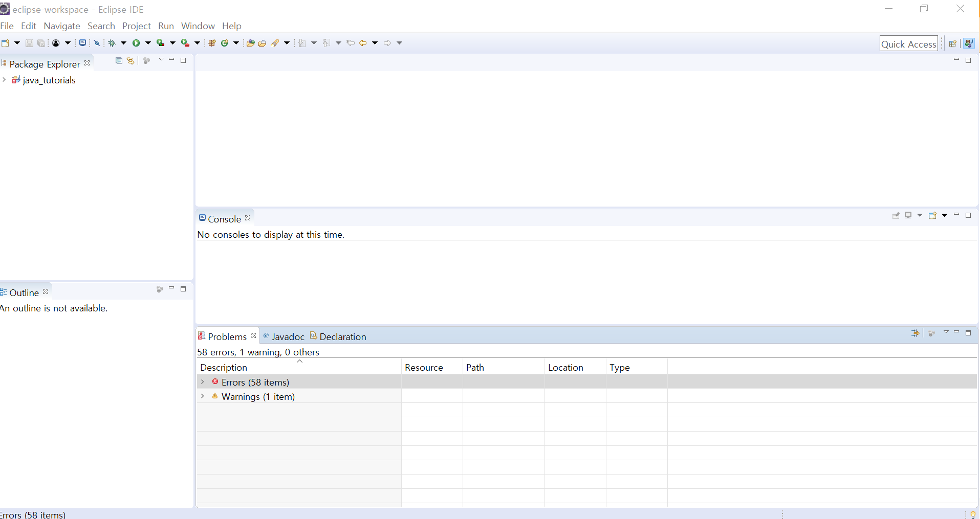The image size is (980, 519).
Task: Click the Last Edit Location icon
Action: [x=351, y=43]
